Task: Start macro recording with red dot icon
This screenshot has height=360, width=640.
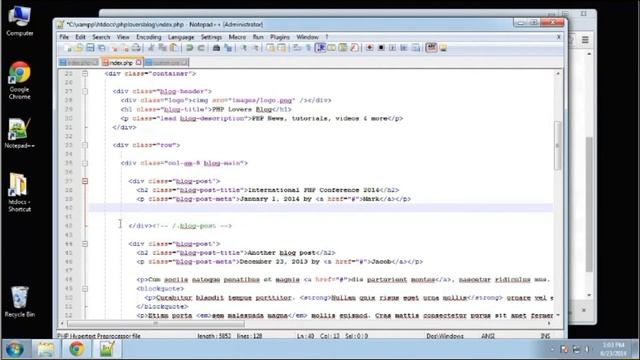Action: pyautogui.click(x=369, y=48)
